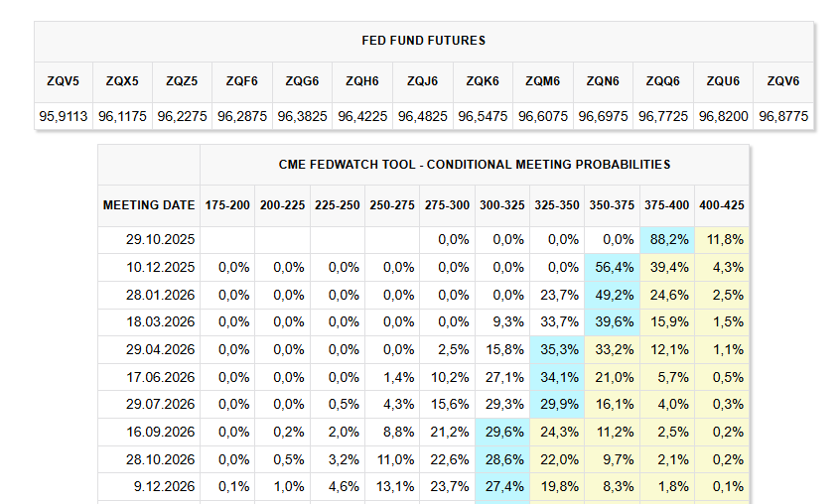The width and height of the screenshot is (840, 504).
Task: Select the 96,4825 price under ZQJ6
Action: [x=423, y=116]
